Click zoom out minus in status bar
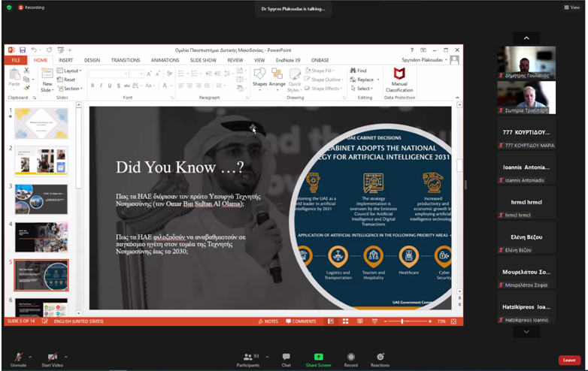 tap(385, 321)
